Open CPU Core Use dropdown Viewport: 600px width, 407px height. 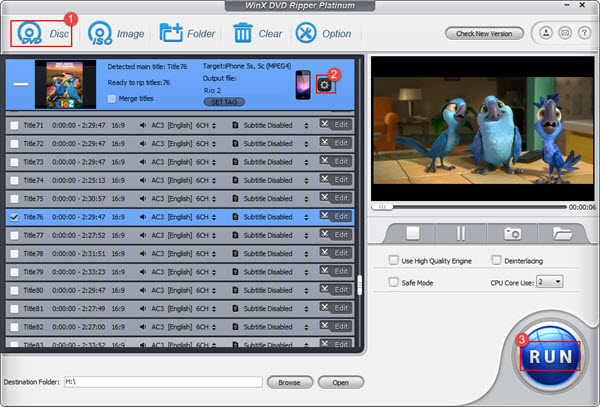pos(549,282)
